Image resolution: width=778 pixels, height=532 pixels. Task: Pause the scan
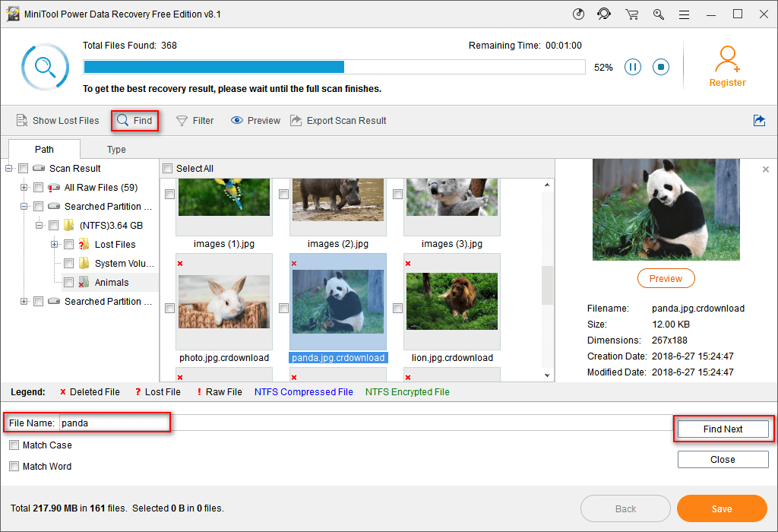(x=633, y=67)
